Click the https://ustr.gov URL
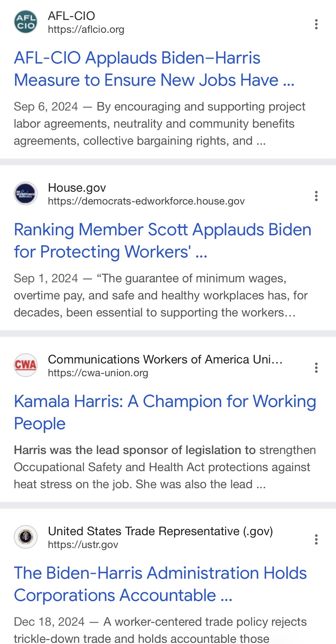The image size is (336, 644). point(83,545)
